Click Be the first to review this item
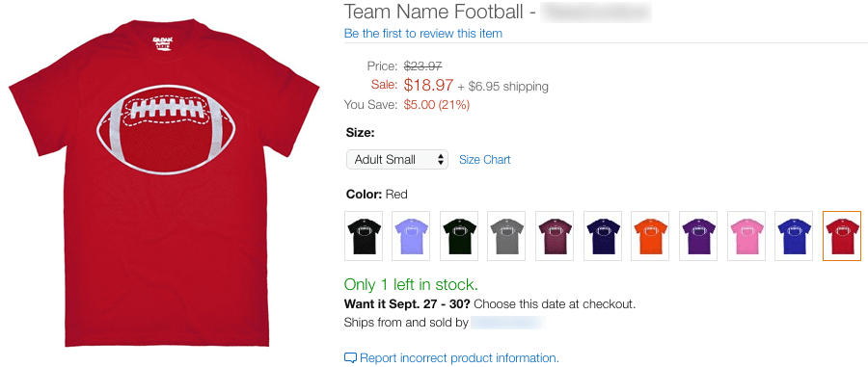This screenshot has width=868, height=367. (x=423, y=33)
